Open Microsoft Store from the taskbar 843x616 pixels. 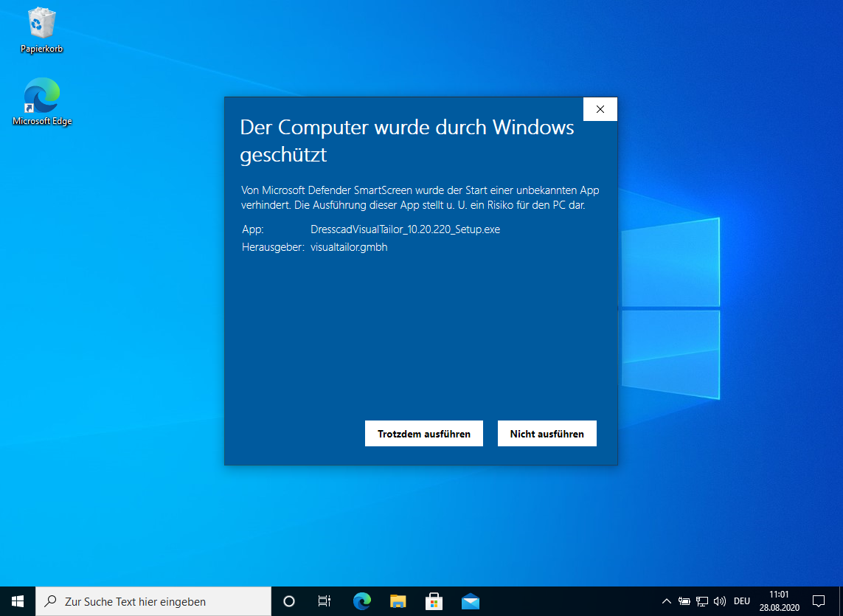434,601
